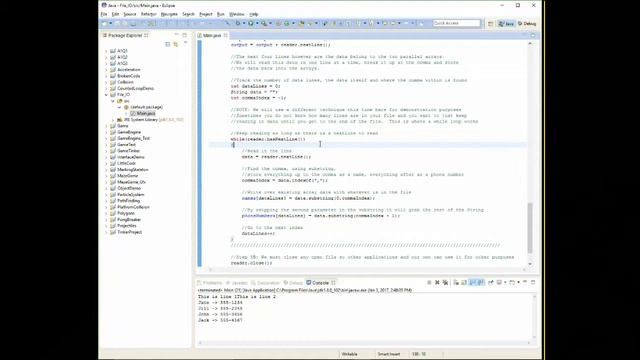Expand the Acceleration project
The height and width of the screenshot is (360, 640).
107,70
